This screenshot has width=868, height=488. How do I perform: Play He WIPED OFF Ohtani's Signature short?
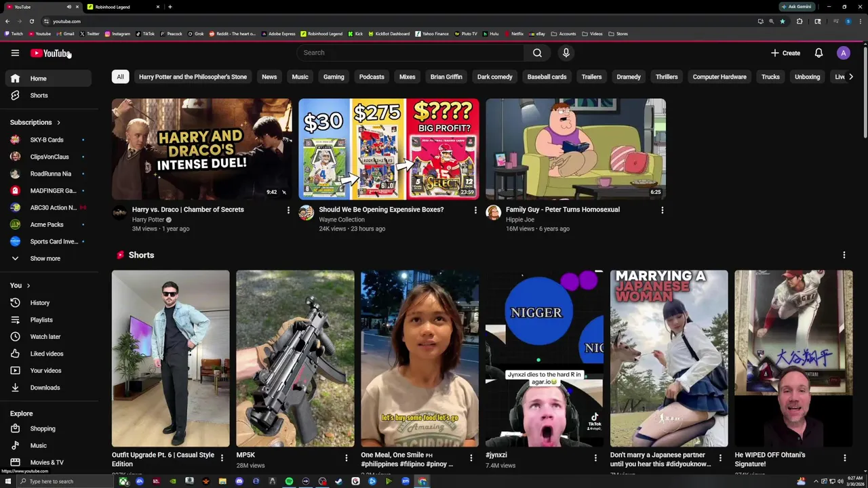coord(793,359)
